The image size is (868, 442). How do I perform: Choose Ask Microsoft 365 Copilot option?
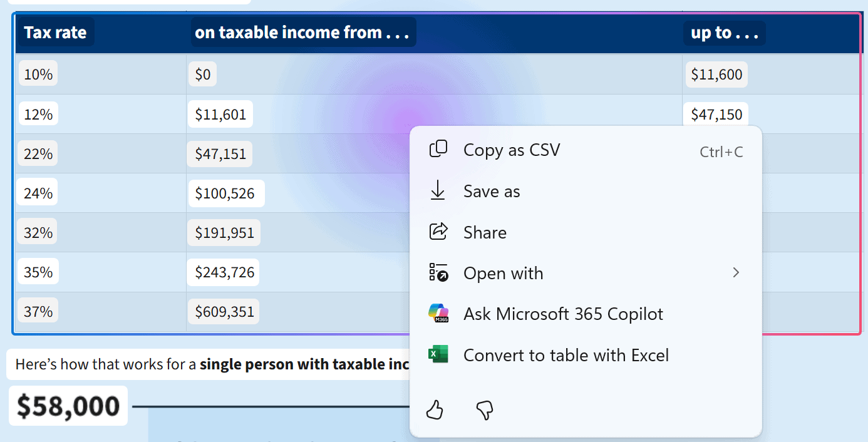tap(562, 314)
